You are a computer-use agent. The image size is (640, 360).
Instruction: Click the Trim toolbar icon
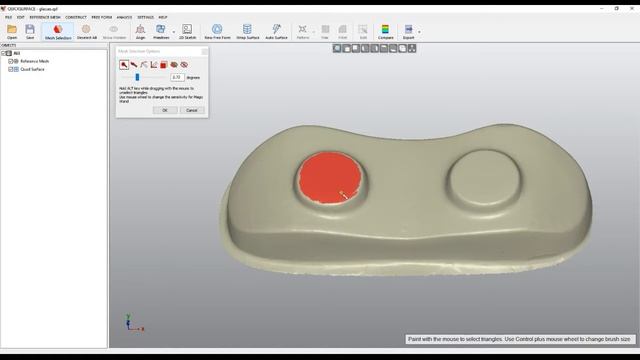coord(325,31)
